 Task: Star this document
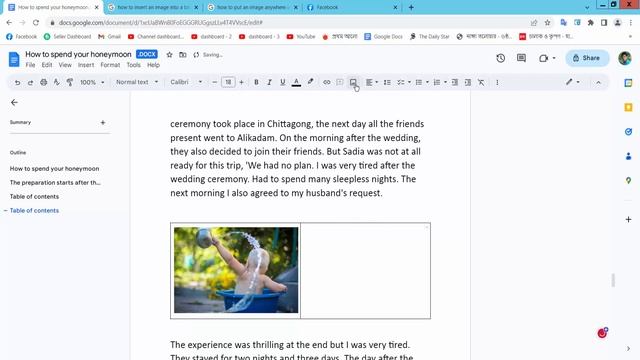coord(169,55)
